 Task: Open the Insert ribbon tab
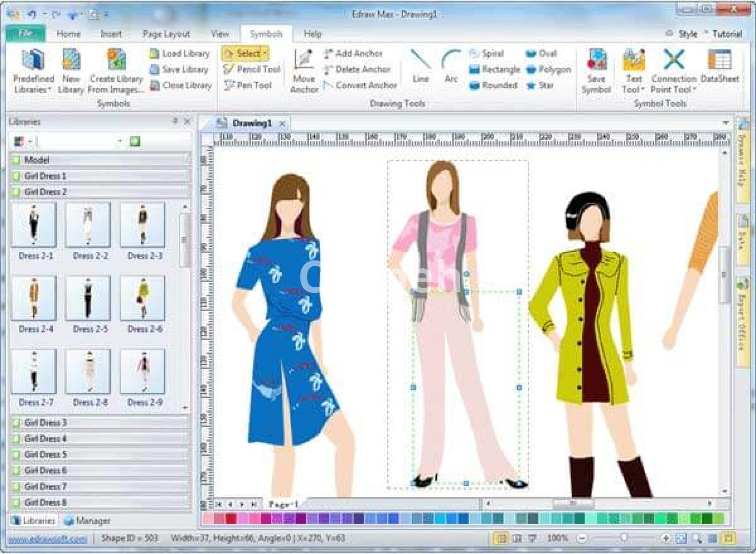coord(111,34)
